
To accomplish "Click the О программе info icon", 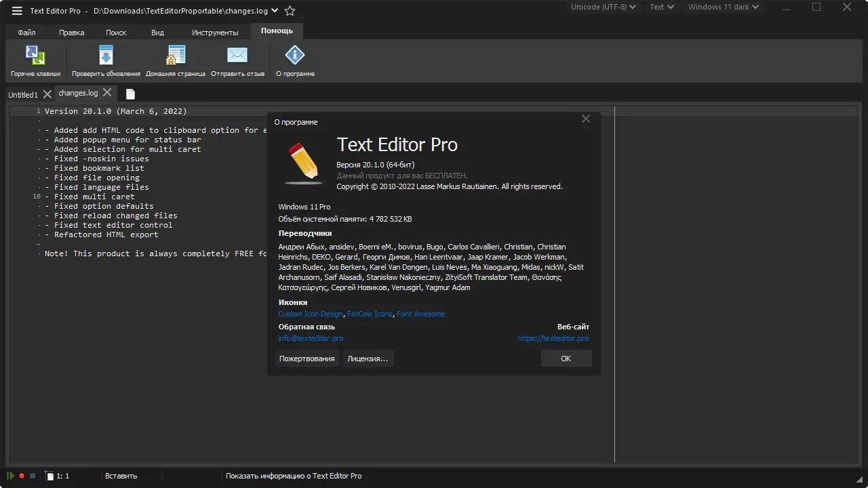I will [295, 56].
